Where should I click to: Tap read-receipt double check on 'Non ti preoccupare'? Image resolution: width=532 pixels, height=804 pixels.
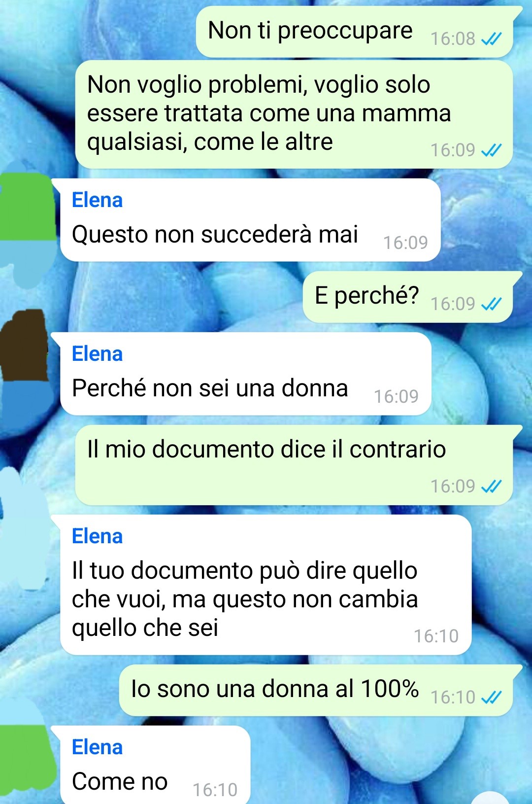[x=491, y=38]
